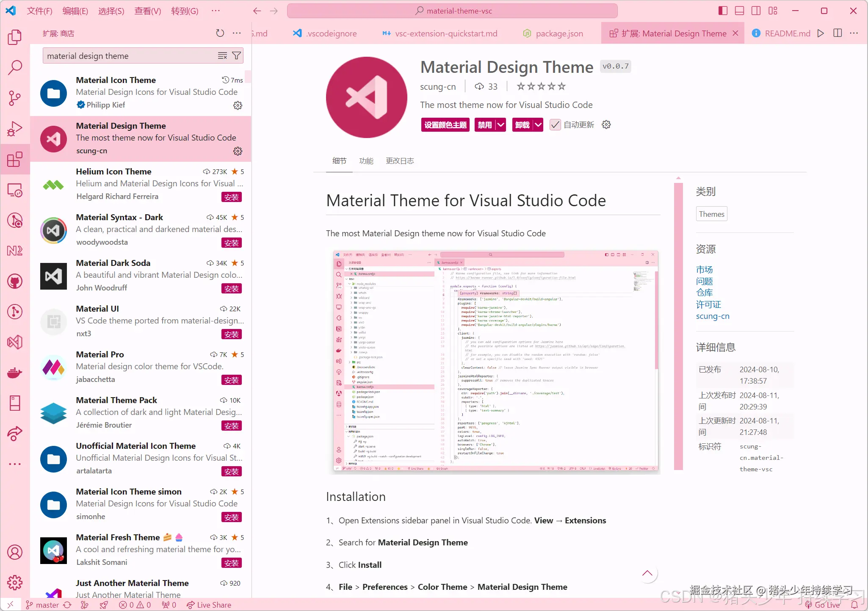The image size is (868, 611).
Task: Open Run and Debug view
Action: 15,129
